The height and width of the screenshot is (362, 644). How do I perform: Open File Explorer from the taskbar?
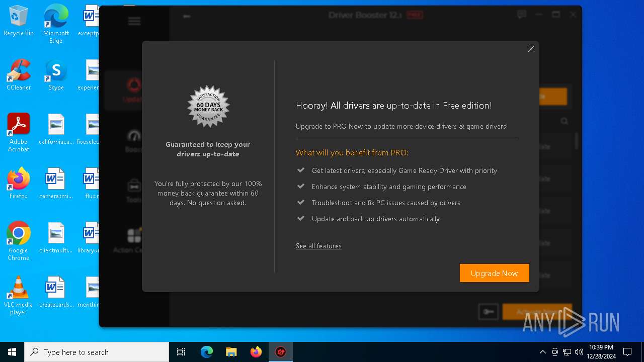pyautogui.click(x=231, y=352)
